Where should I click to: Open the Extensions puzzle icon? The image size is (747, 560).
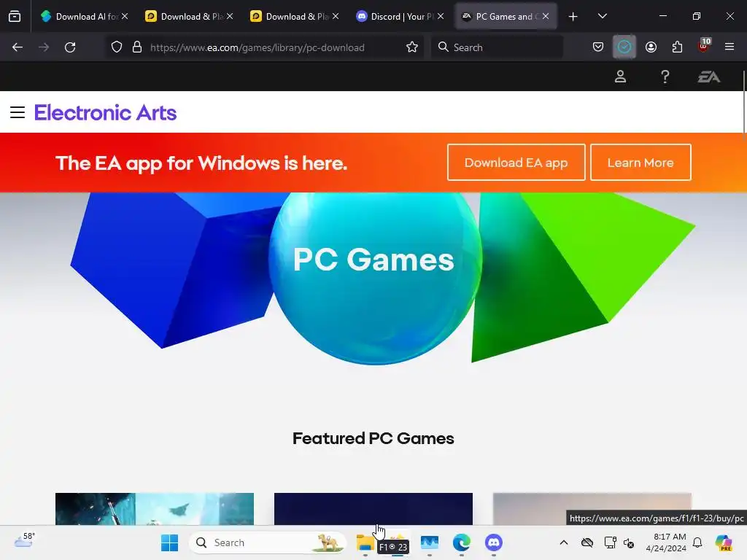pos(677,47)
